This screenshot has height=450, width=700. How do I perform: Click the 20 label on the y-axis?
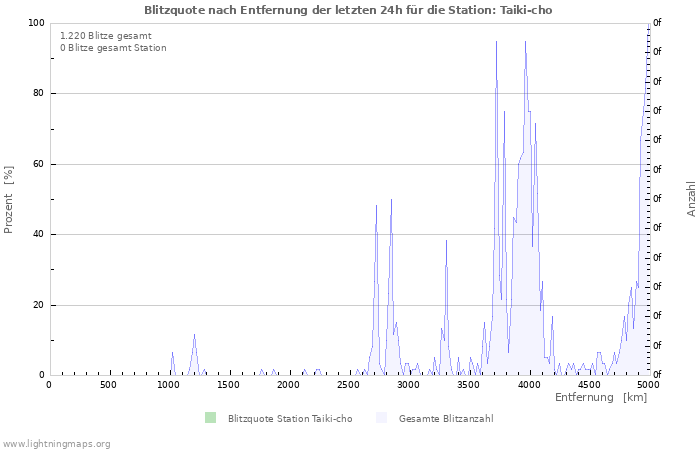coord(38,305)
